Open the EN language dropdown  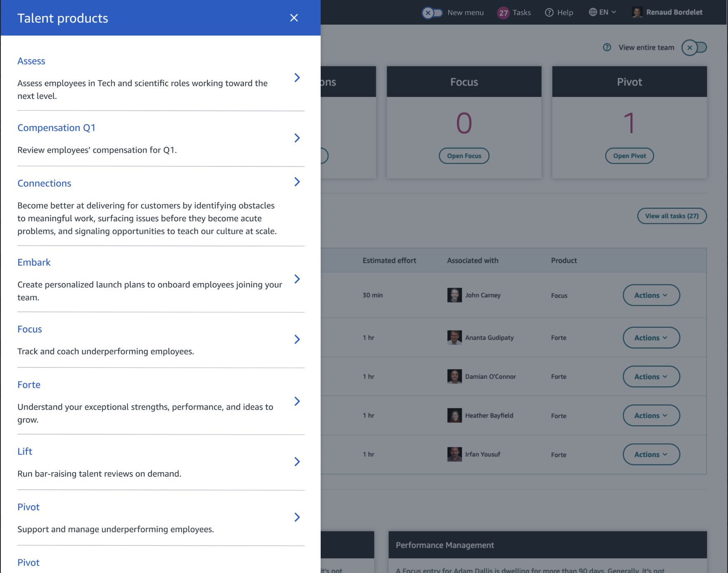(x=603, y=12)
